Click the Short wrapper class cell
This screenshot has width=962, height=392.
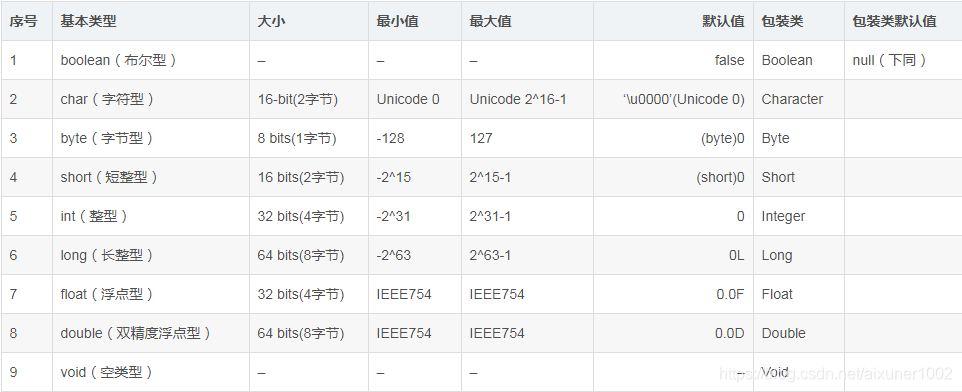(x=799, y=177)
